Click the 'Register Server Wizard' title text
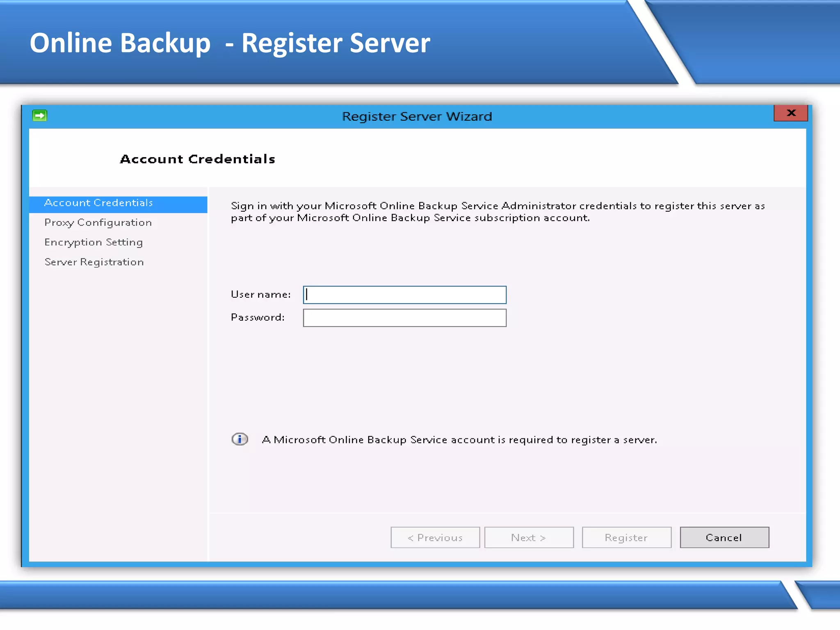 [x=417, y=116]
